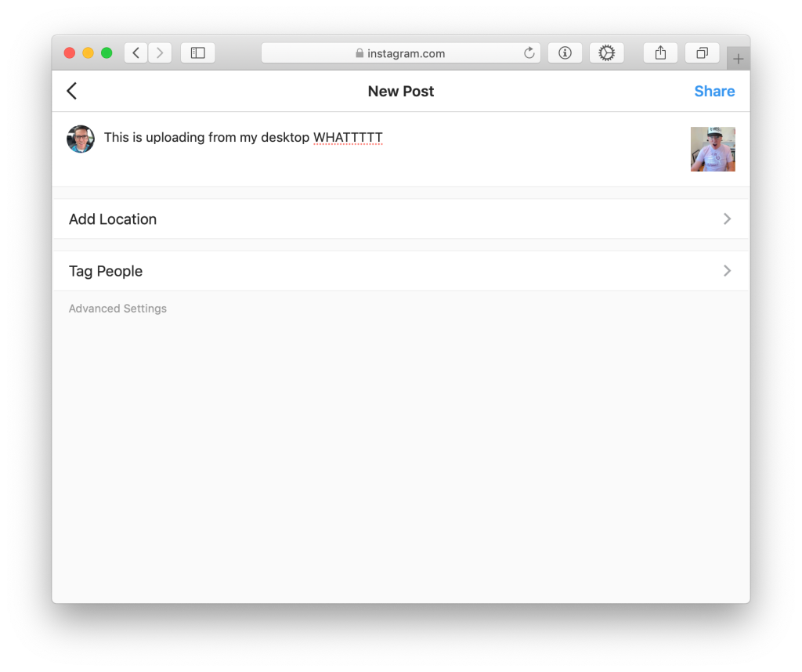The height and width of the screenshot is (672, 802).
Task: Open the Tag People row
Action: click(x=401, y=270)
